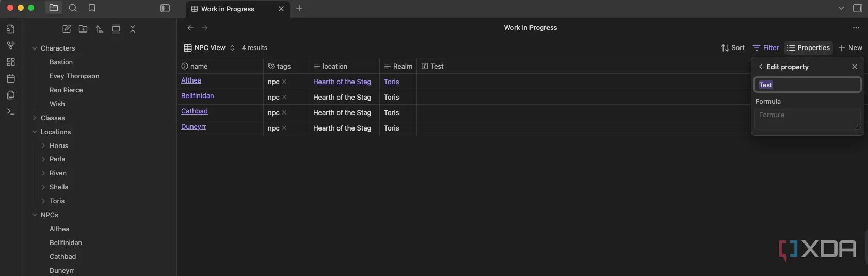Open the NPC View selector
This screenshot has width=868, height=276.
coord(210,48)
